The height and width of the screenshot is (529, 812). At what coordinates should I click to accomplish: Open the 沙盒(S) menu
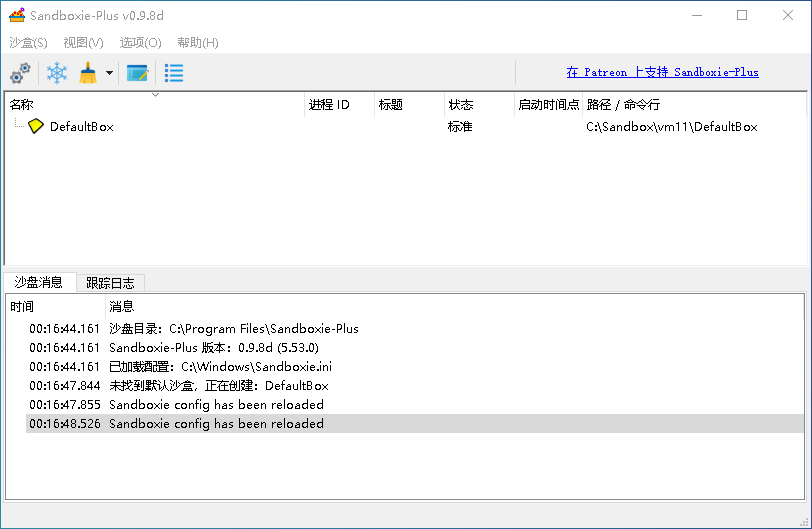(x=28, y=42)
